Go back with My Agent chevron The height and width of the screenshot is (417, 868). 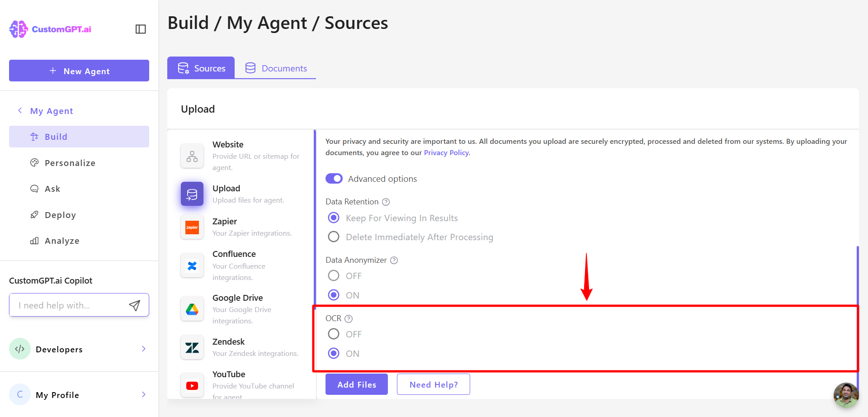click(x=20, y=111)
